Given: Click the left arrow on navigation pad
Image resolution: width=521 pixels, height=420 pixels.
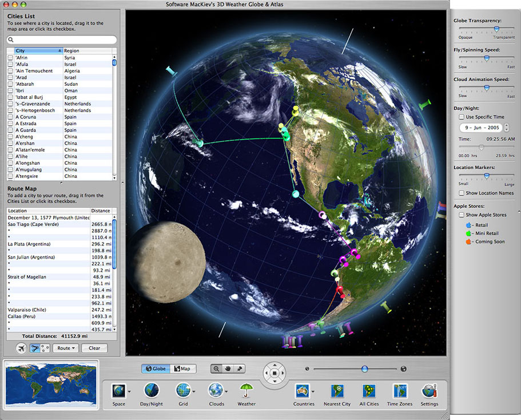Looking at the screenshot, I should click(267, 373).
